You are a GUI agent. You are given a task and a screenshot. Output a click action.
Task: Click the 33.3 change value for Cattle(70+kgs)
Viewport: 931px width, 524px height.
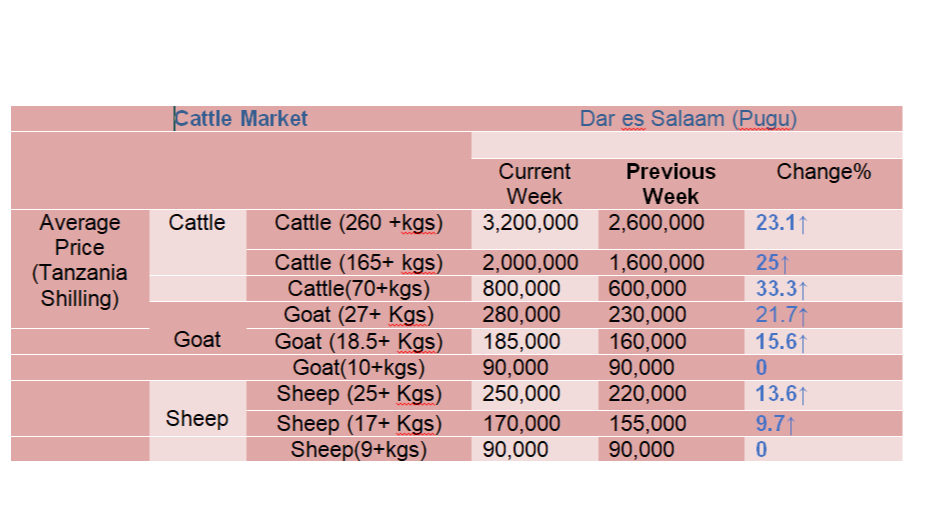point(781,289)
